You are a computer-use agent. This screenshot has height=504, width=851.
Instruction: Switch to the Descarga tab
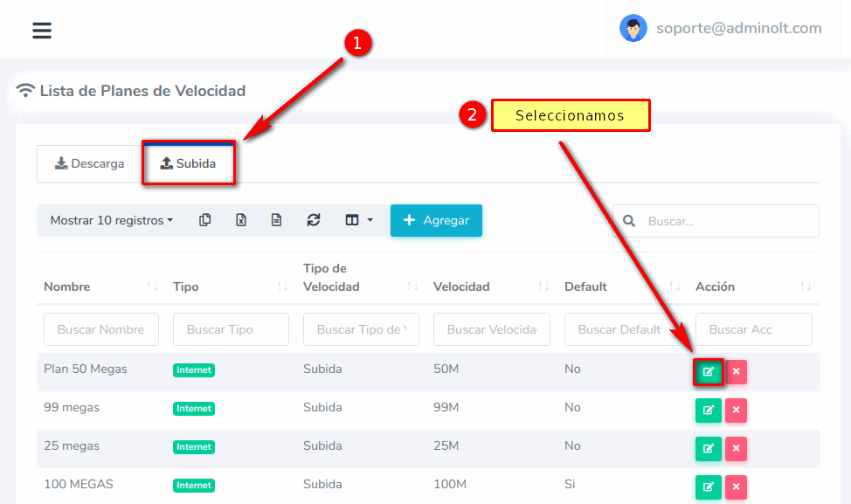90,163
